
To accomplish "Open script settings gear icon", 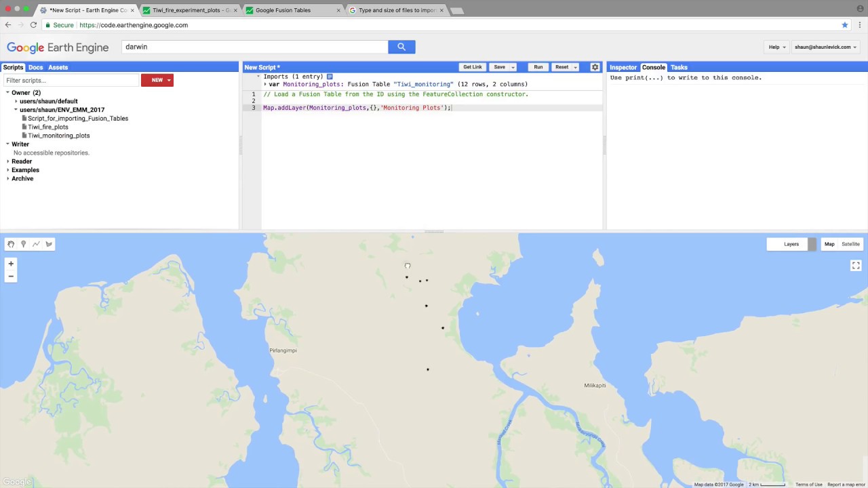I will (x=595, y=67).
